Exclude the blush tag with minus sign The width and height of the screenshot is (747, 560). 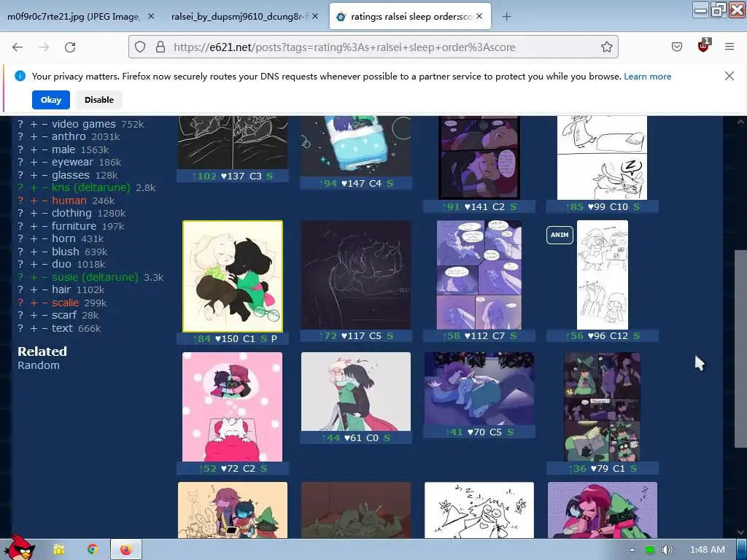click(44, 252)
